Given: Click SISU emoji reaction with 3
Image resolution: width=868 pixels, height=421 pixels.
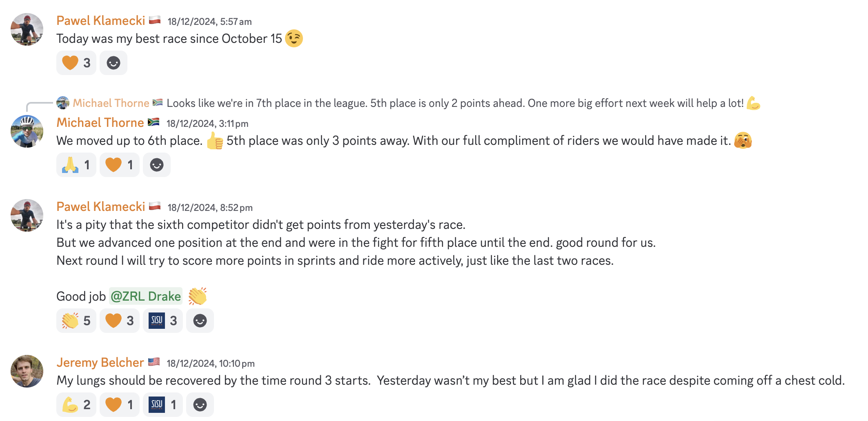Looking at the screenshot, I should click(x=163, y=321).
